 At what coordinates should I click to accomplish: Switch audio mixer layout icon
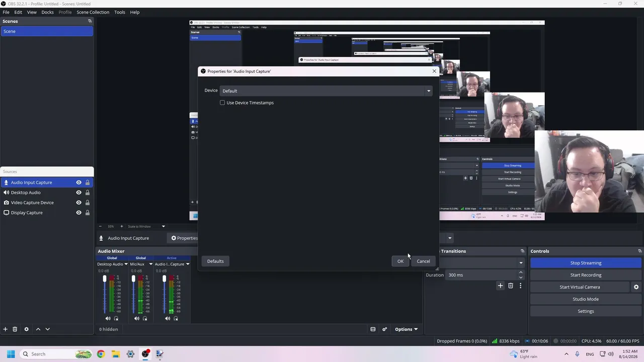373,329
